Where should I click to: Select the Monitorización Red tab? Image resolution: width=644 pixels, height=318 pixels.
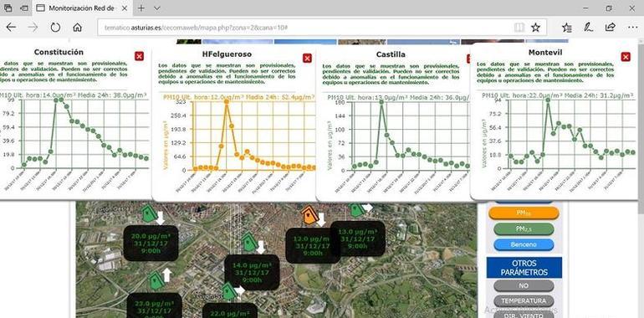(x=81, y=8)
